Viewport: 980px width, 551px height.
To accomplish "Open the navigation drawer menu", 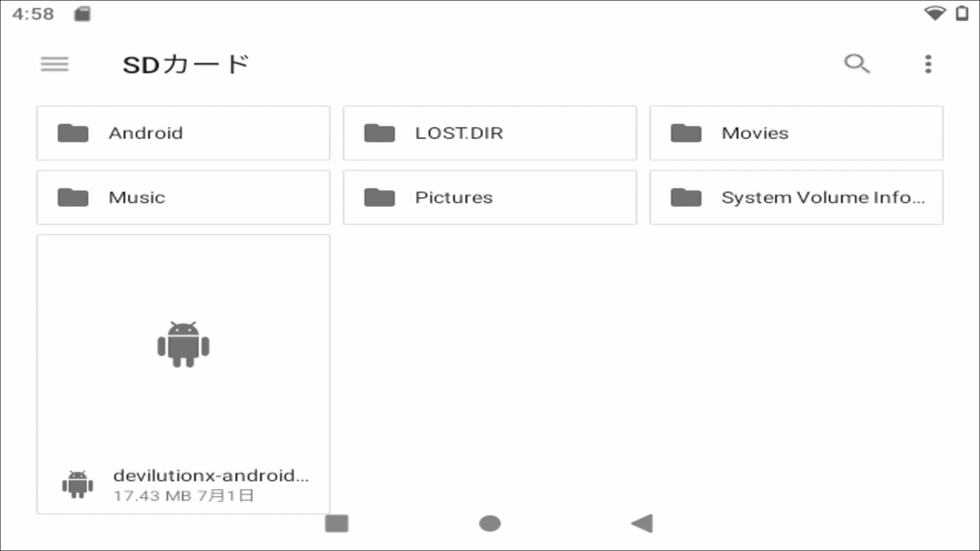I will click(54, 64).
